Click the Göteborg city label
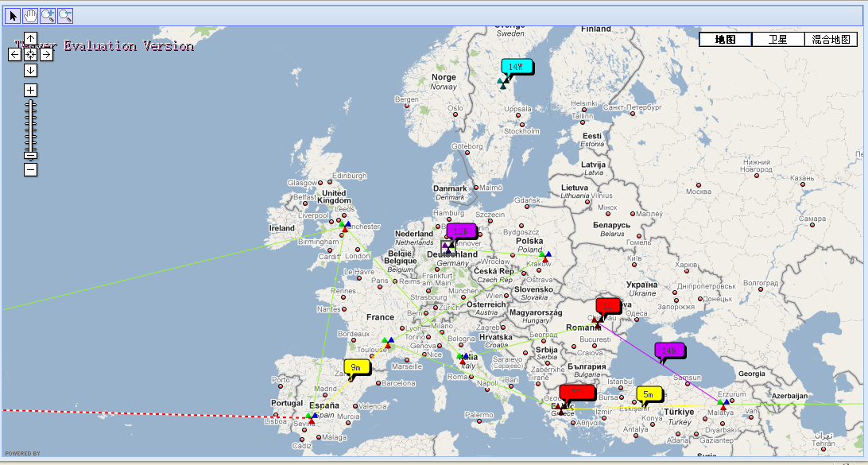This screenshot has width=868, height=465. (467, 147)
